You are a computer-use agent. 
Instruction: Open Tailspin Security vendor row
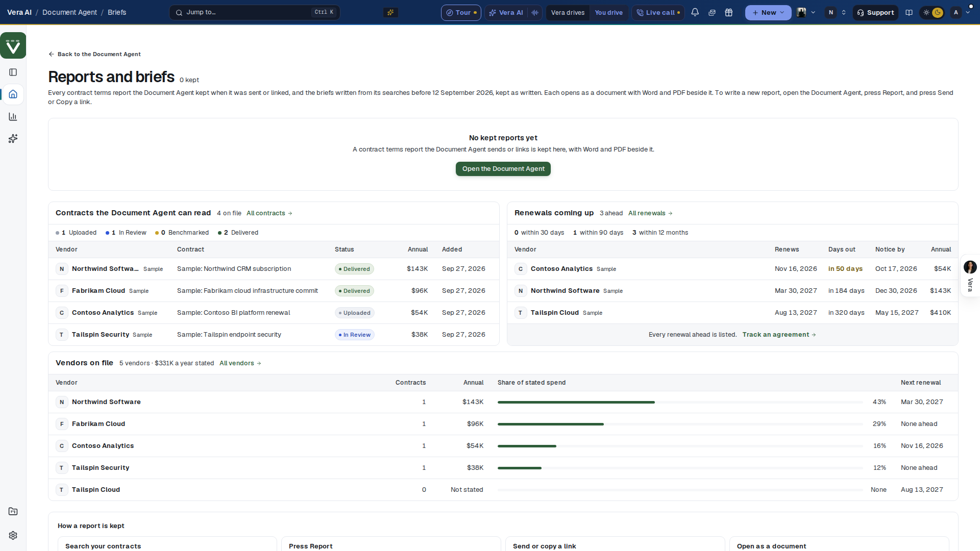pos(503,468)
